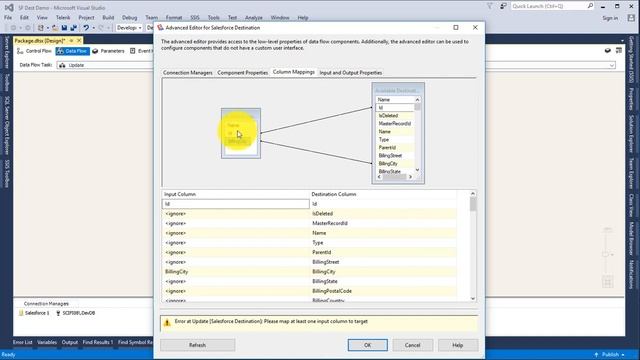640x360 pixels.
Task: Click the notifications filter icon in title bar
Action: tap(490, 6)
